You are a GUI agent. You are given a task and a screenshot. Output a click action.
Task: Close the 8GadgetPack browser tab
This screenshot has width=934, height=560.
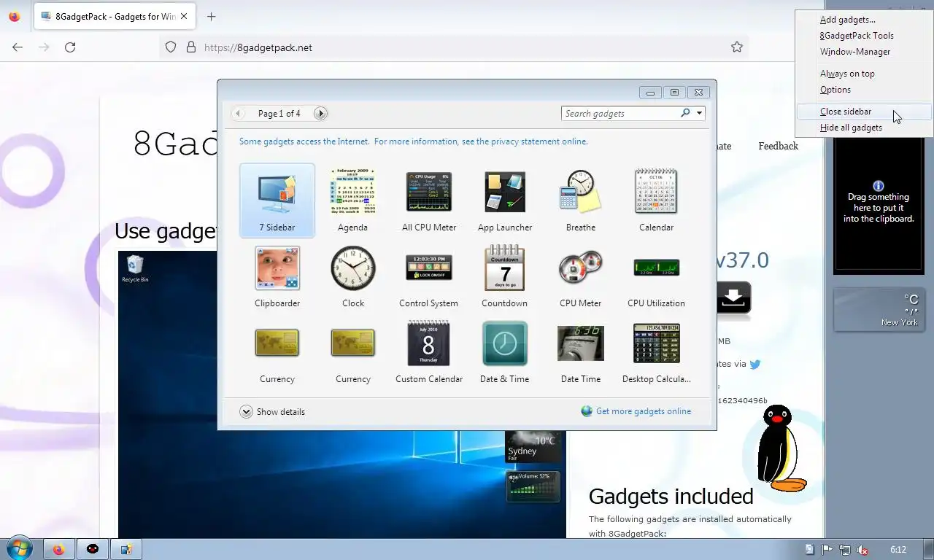[183, 17]
